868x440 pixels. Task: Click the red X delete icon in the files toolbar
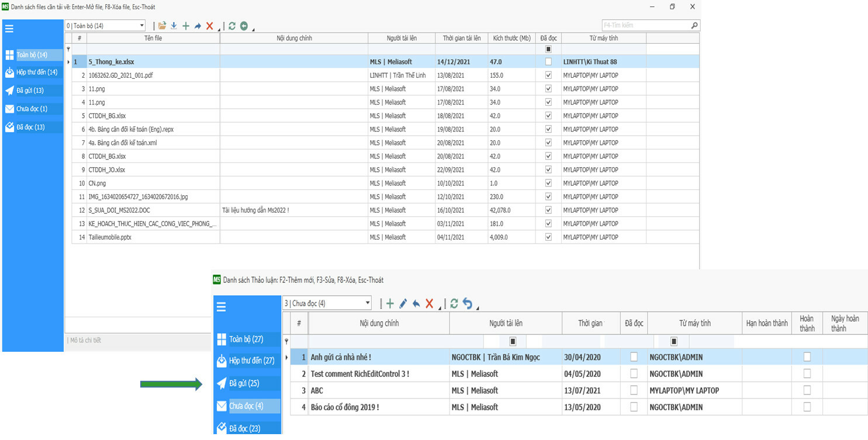209,26
